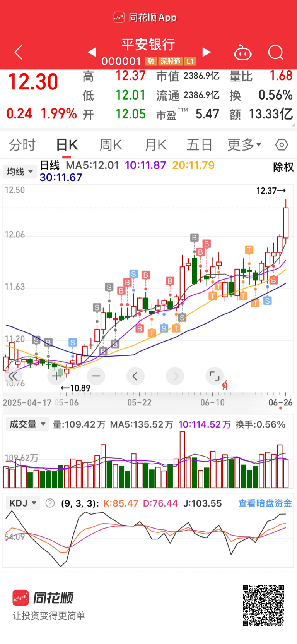This screenshot has height=644, width=297.
Task: Tap the 06-10 date label
Action: coord(212,403)
